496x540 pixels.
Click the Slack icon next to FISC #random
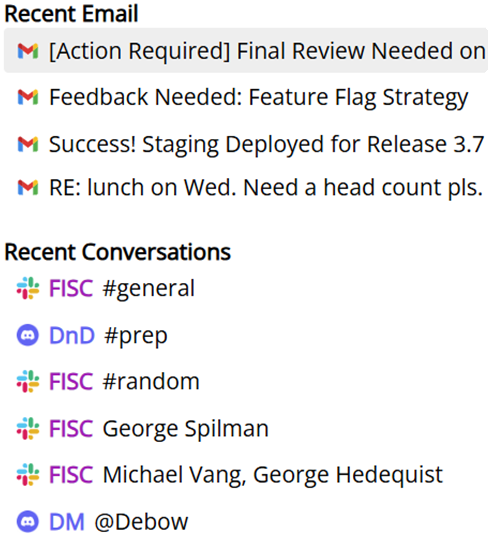pos(28,381)
